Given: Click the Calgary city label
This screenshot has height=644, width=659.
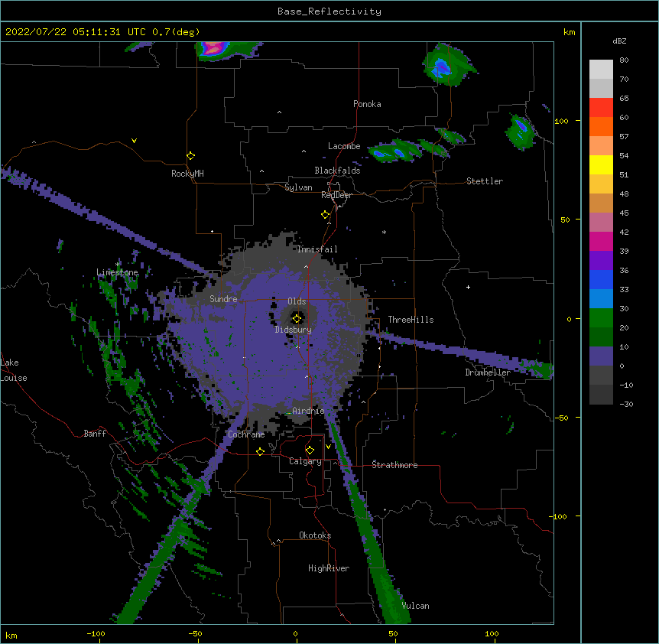Looking at the screenshot, I should coord(305,461).
